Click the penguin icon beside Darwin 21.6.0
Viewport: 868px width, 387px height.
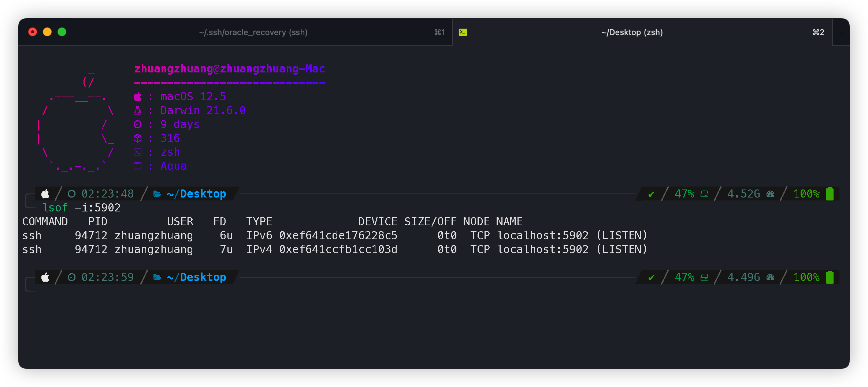[138, 110]
